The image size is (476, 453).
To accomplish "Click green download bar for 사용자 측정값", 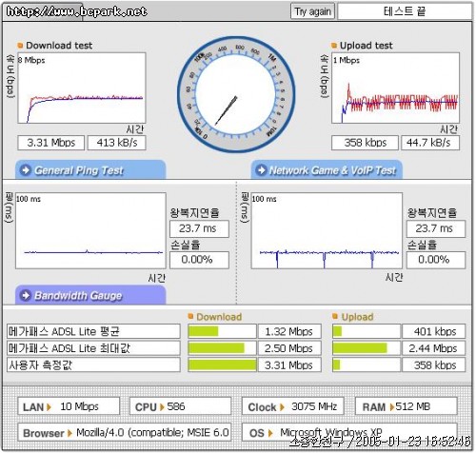I will point(222,364).
